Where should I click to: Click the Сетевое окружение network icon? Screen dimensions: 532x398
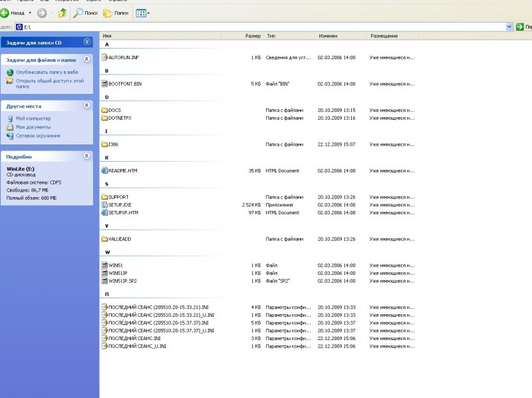click(x=10, y=136)
